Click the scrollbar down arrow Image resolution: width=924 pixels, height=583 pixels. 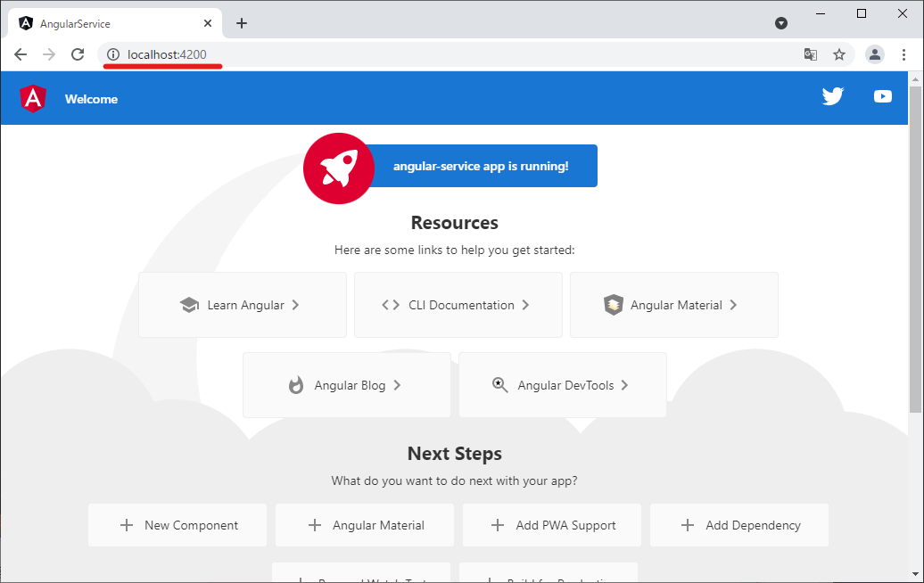pyautogui.click(x=915, y=574)
